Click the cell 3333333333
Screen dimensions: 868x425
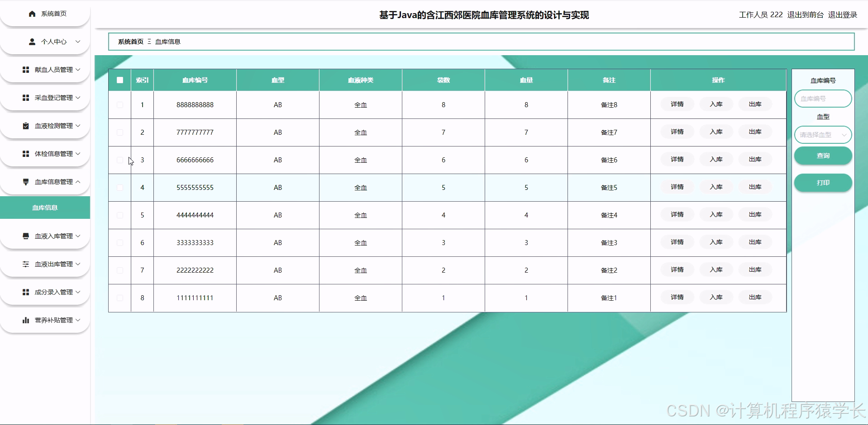(x=195, y=243)
